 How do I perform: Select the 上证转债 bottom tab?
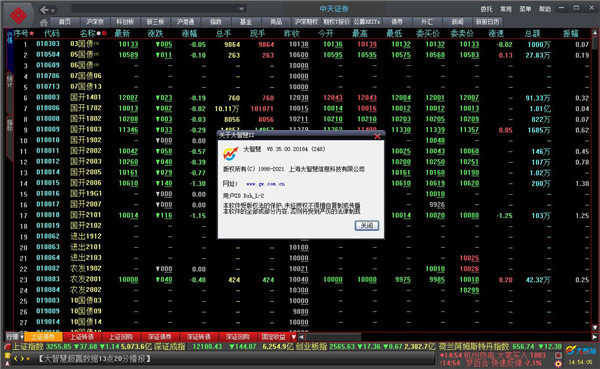pos(82,337)
